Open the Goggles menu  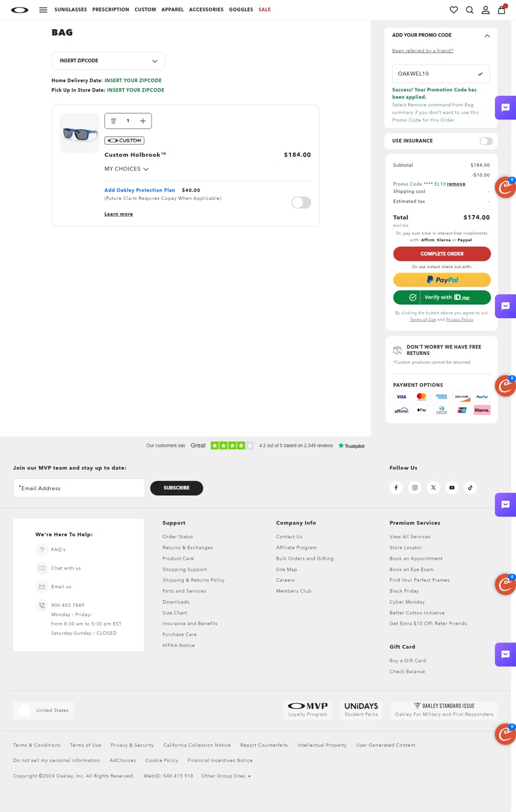click(241, 10)
